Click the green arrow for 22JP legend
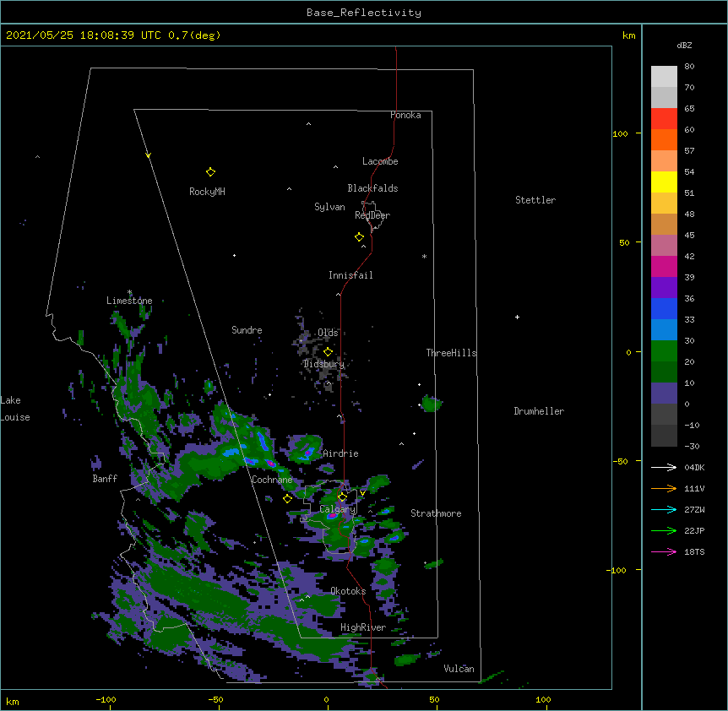The image size is (728, 711). pos(664,530)
